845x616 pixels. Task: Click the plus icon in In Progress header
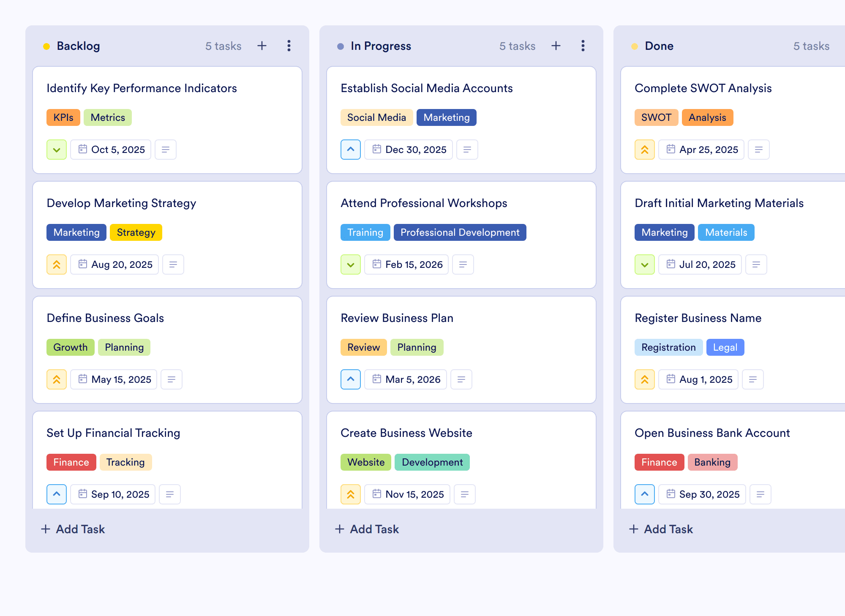point(556,46)
